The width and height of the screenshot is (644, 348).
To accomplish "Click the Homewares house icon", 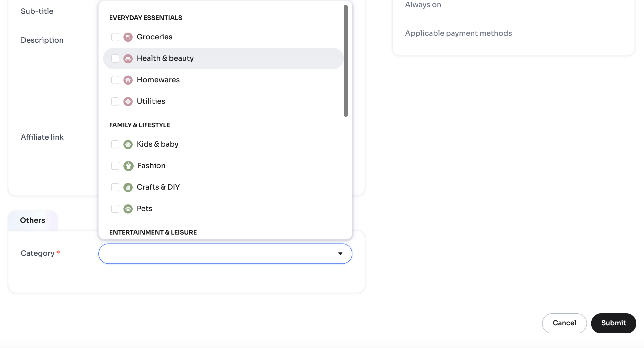I will point(128,80).
